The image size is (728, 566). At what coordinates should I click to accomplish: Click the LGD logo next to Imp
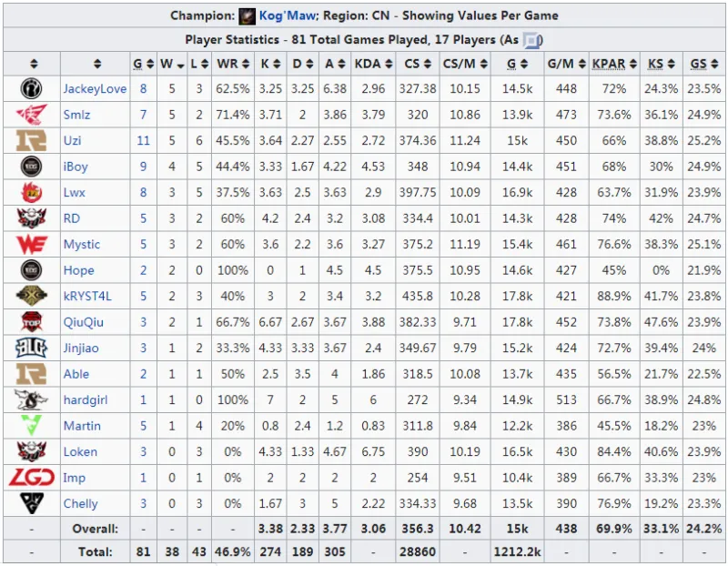tap(31, 478)
